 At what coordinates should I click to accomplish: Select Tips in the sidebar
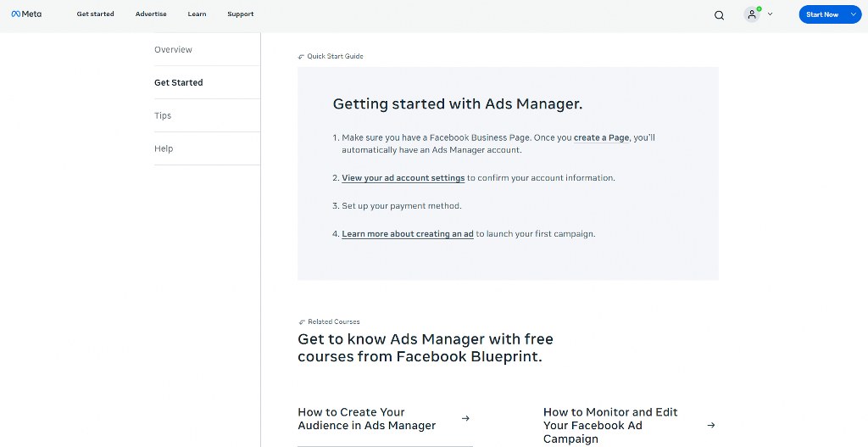[x=207, y=115]
